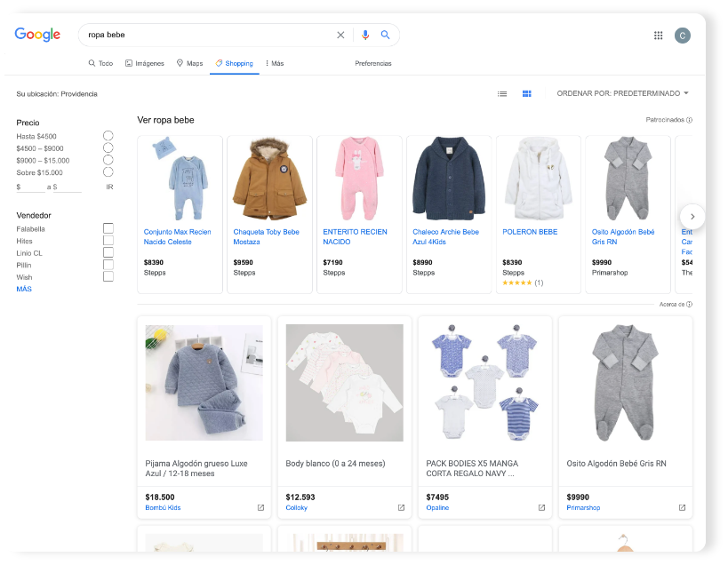
Task: Enable the Linio CL seller checkbox
Action: click(108, 253)
